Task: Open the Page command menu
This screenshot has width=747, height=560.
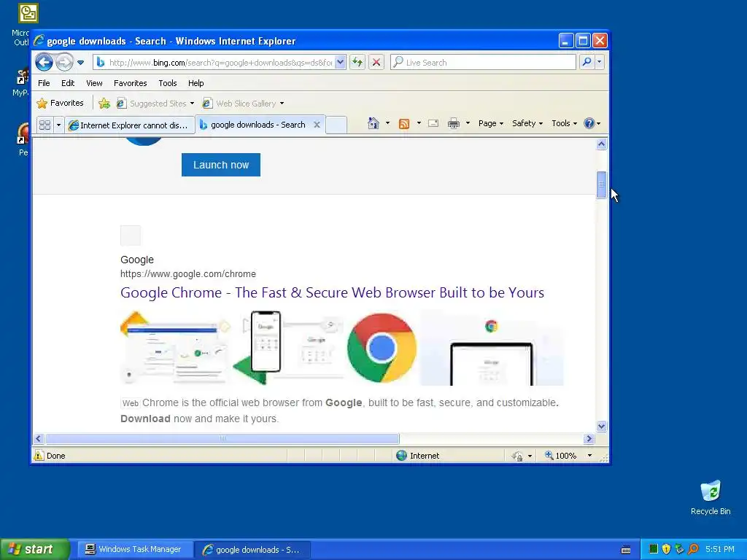Action: 491,123
